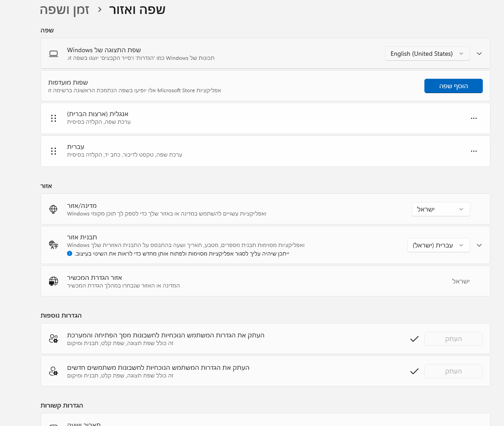The image size is (504, 426).
Task: Open the מדינה/אזור country dropdown
Action: pyautogui.click(x=441, y=209)
